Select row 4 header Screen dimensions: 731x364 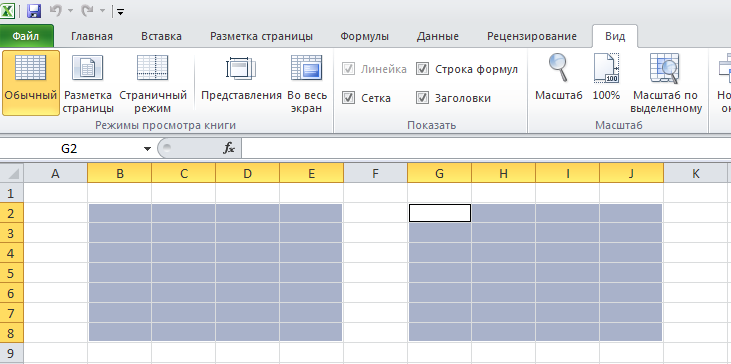point(12,253)
